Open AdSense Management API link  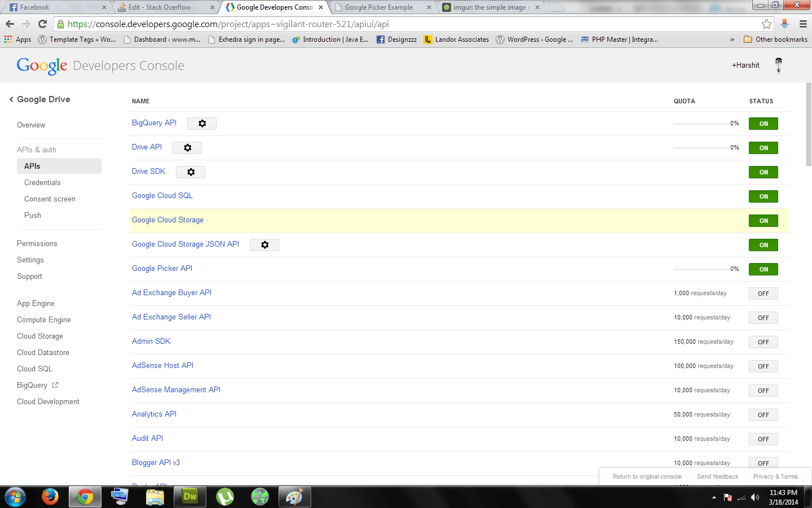[x=176, y=389]
